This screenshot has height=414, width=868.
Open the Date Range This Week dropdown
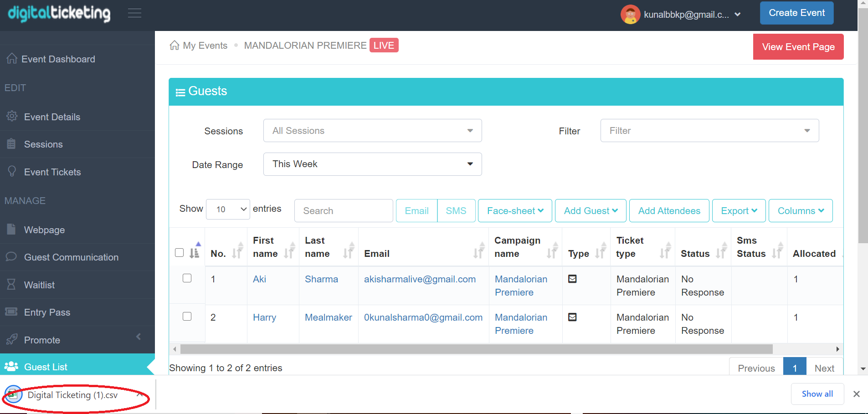[x=372, y=164]
